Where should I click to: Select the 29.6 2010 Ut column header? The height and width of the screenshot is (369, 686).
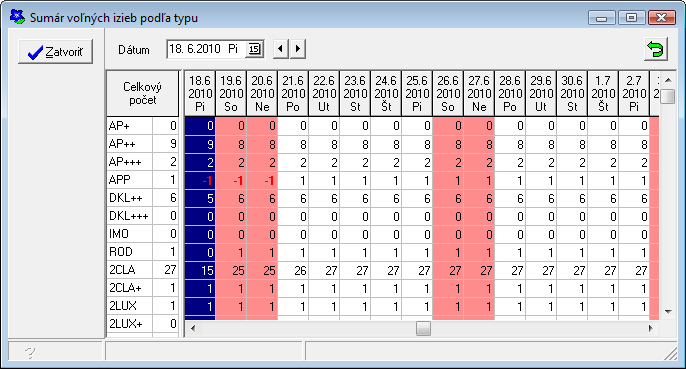[x=541, y=94]
